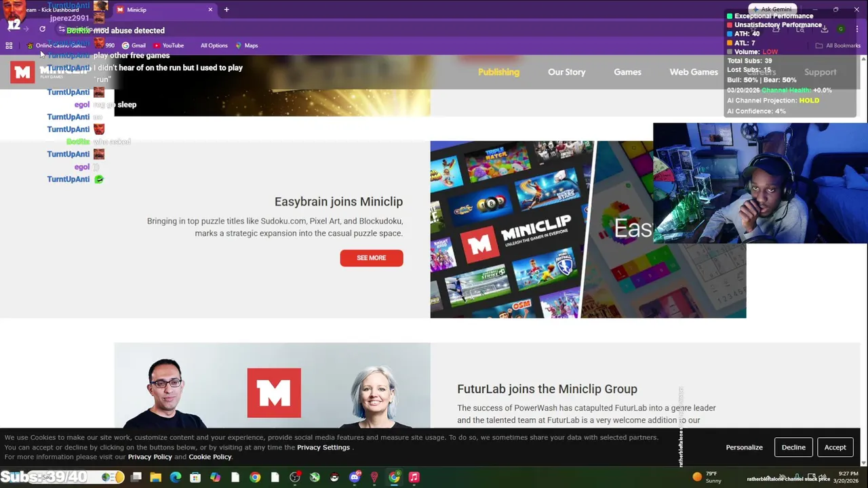Reload the page in the browser
The width and height of the screenshot is (868, 488).
(42, 29)
